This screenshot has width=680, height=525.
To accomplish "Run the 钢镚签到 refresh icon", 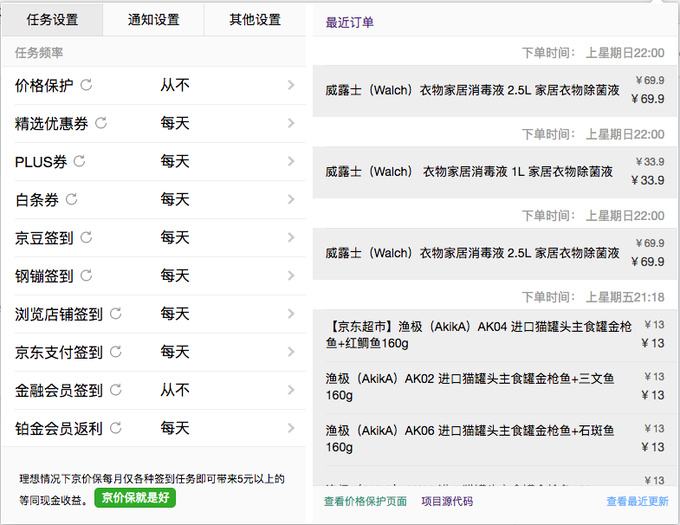I will pyautogui.click(x=86, y=275).
